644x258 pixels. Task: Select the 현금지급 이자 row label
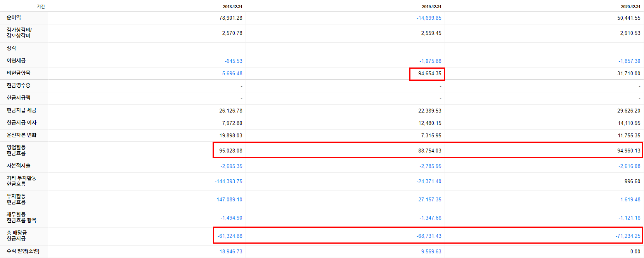(21, 123)
